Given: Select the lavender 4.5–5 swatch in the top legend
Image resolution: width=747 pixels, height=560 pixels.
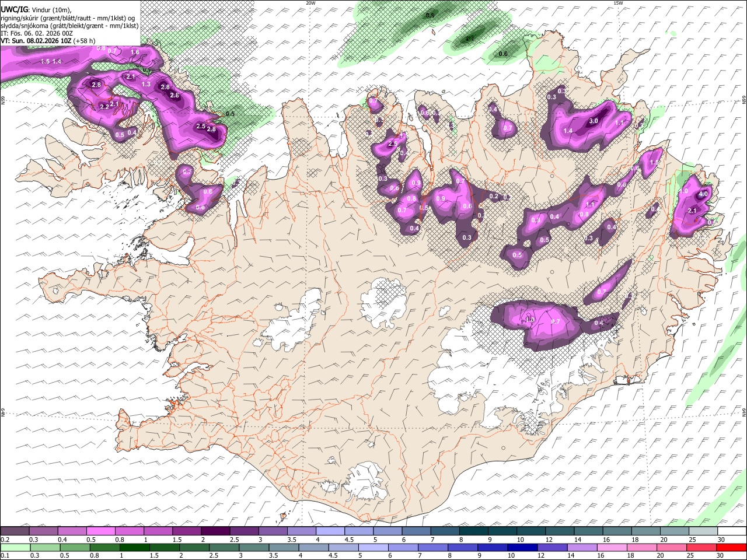Looking at the screenshot, I should (359, 531).
